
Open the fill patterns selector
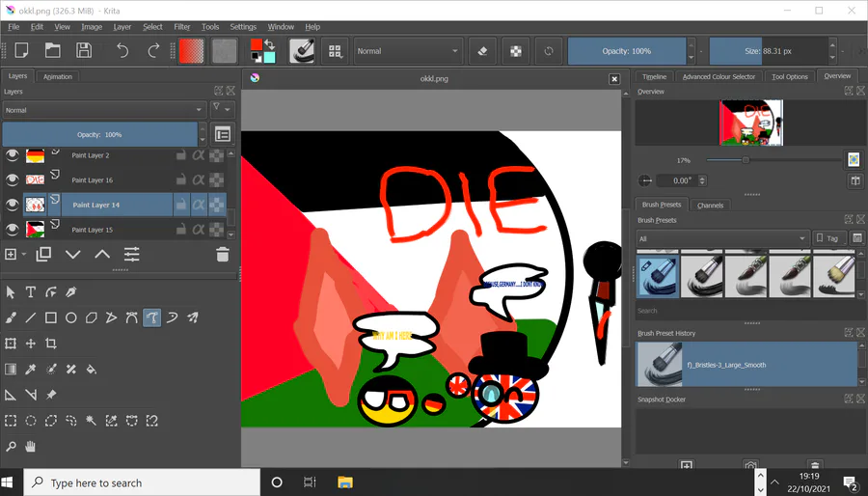pos(224,51)
